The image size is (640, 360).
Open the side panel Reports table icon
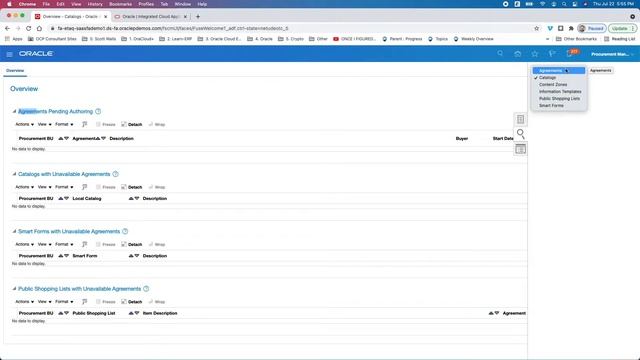[x=520, y=149]
